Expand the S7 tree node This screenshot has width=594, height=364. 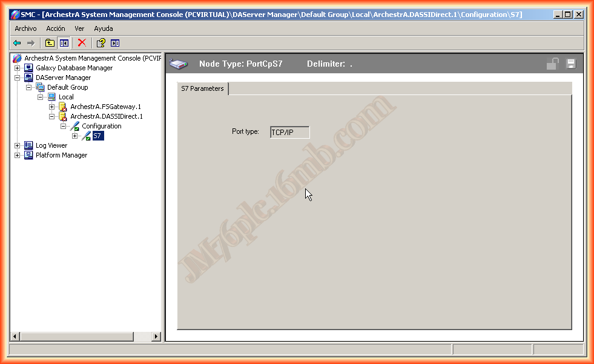point(75,136)
